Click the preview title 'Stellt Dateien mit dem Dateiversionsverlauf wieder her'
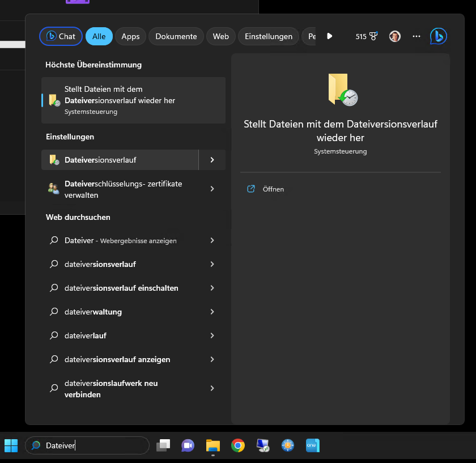The width and height of the screenshot is (476, 463). (341, 131)
